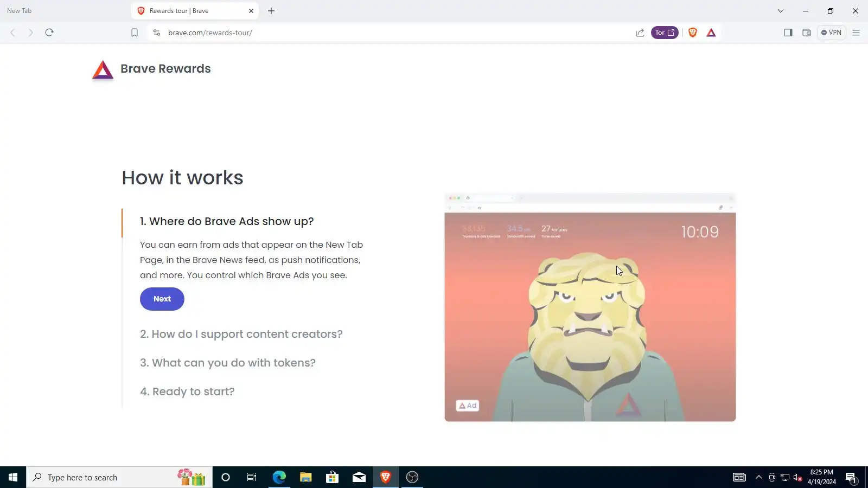
Task: Go forward to the next page
Action: [x=31, y=33]
